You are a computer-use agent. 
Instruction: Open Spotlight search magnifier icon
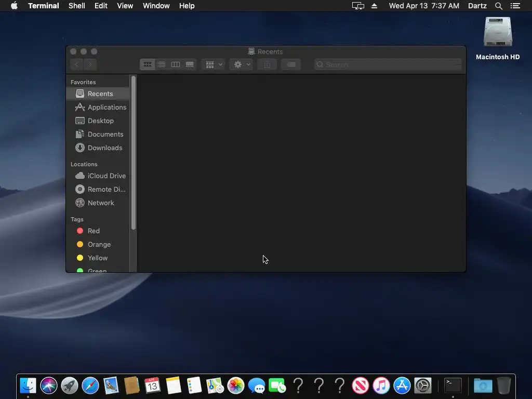[498, 6]
